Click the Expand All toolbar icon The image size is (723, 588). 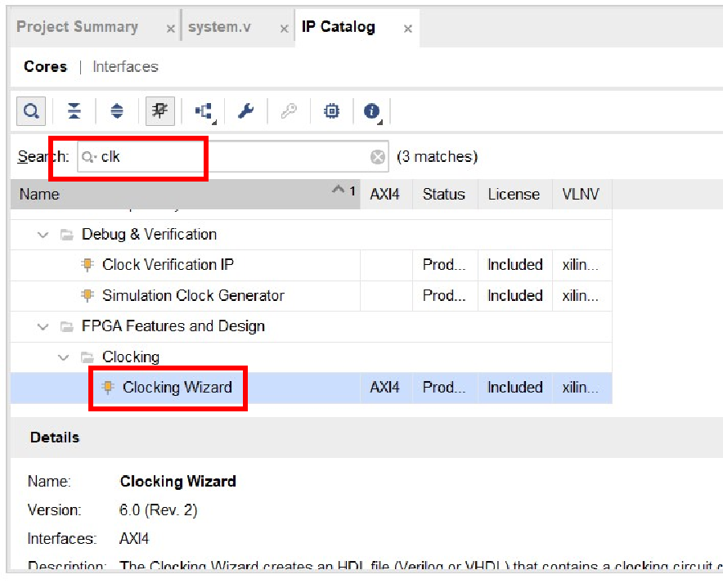pos(117,111)
